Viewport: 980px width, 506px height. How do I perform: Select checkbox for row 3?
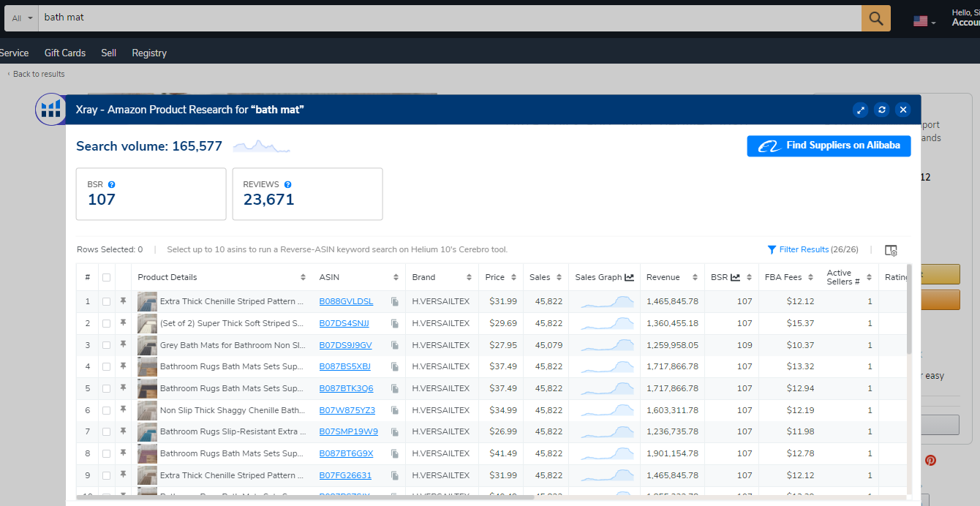click(107, 345)
